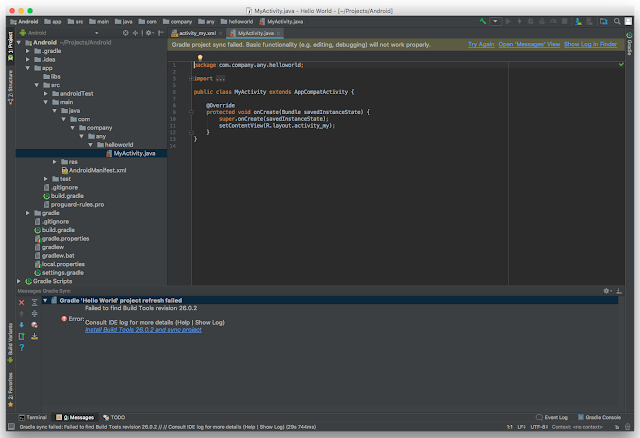Click the green hammer Make Project icon
Viewport: 640px width, 438px height.
pyautogui.click(x=483, y=21)
